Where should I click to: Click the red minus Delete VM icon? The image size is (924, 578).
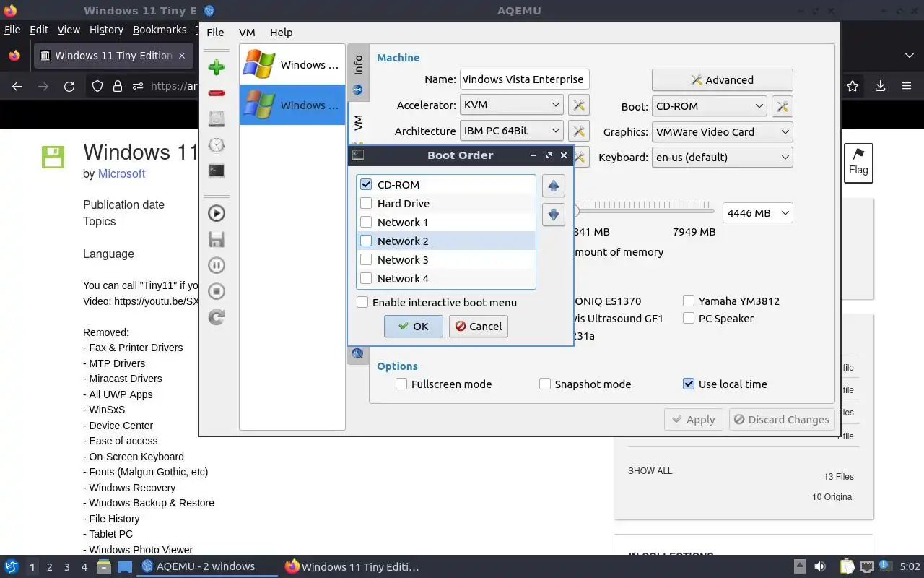[216, 93]
